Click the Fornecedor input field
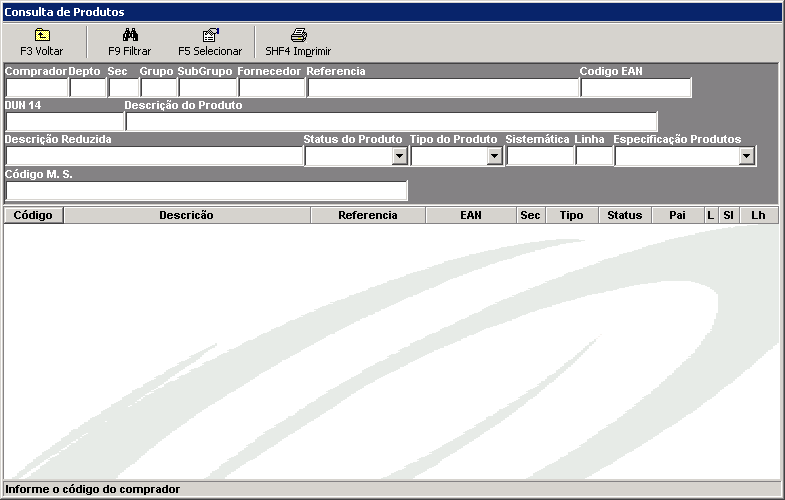 pos(272,88)
